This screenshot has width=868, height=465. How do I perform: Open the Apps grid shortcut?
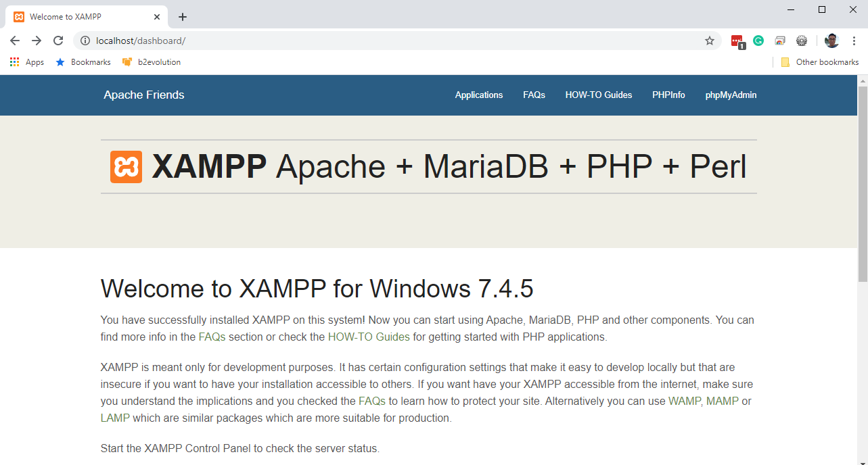(27, 62)
